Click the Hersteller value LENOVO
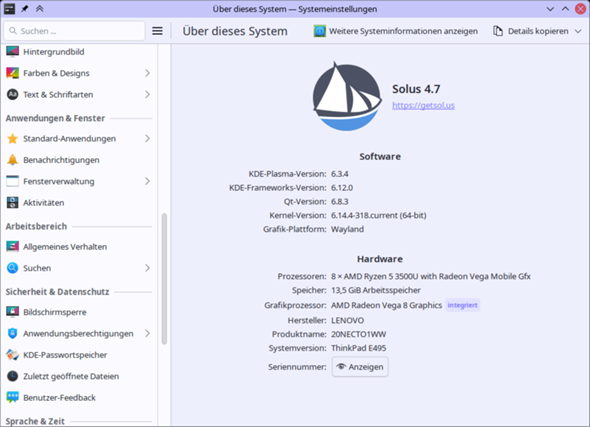The width and height of the screenshot is (590, 427). pos(347,321)
